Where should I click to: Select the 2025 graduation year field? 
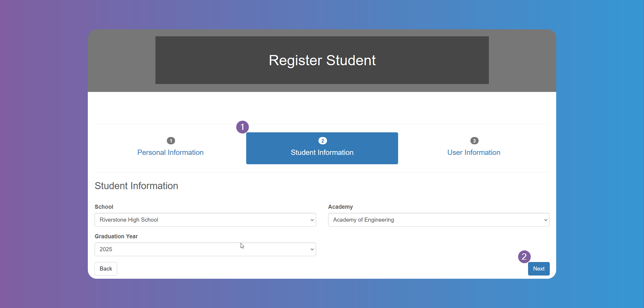[x=205, y=249]
